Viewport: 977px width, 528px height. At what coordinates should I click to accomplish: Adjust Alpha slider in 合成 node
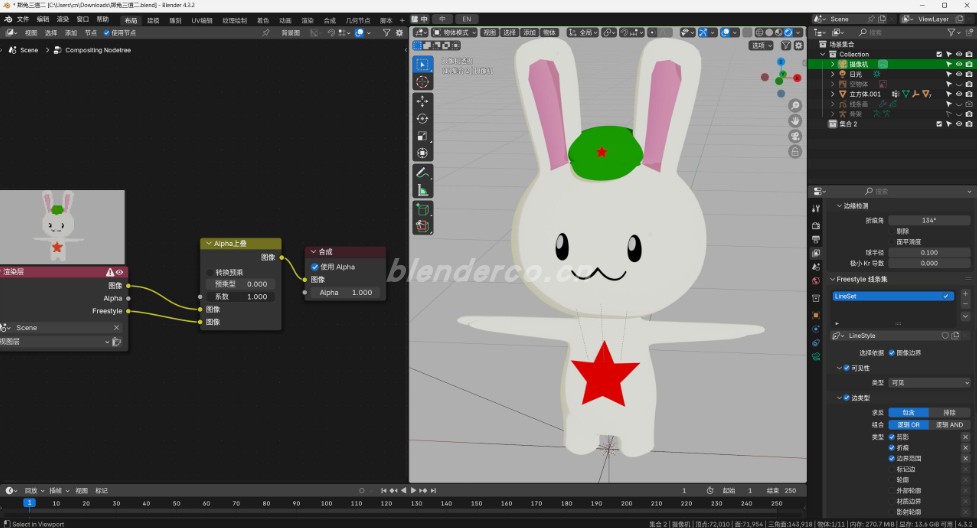tap(346, 292)
